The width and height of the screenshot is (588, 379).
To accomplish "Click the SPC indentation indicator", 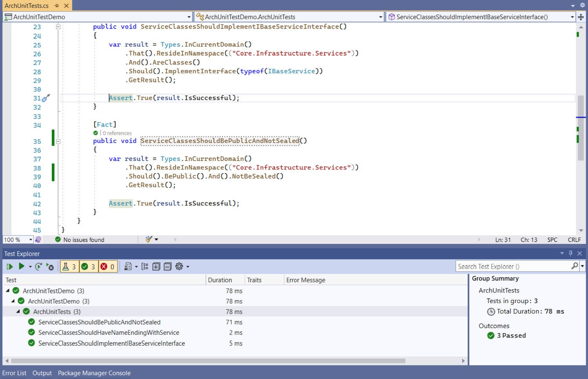I will [x=552, y=240].
